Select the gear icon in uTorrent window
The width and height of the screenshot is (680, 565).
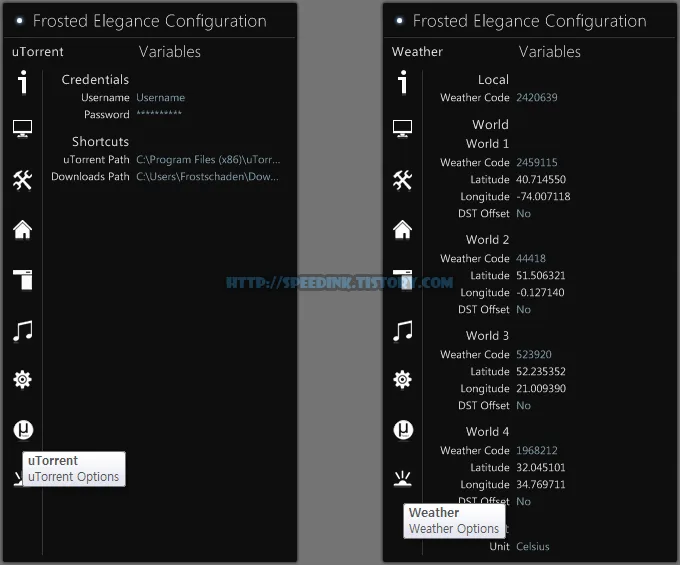pyautogui.click(x=23, y=380)
